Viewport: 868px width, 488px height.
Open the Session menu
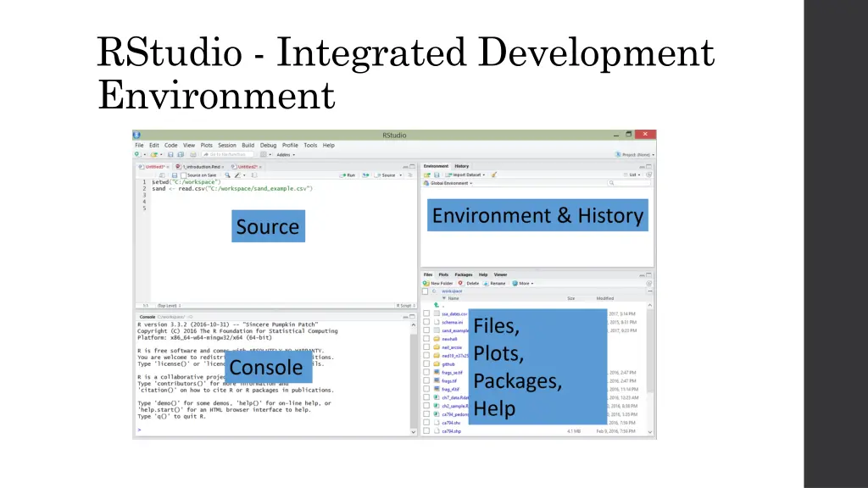(x=227, y=146)
